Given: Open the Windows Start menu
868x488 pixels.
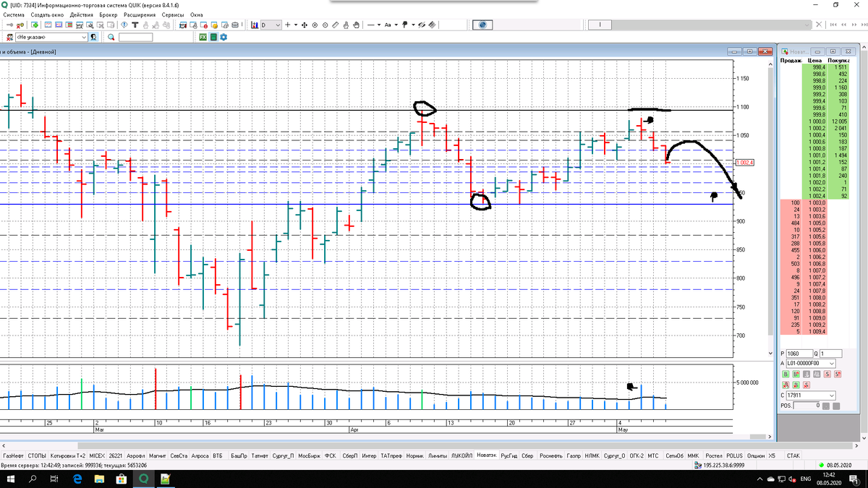Looking at the screenshot, I should click(10, 479).
